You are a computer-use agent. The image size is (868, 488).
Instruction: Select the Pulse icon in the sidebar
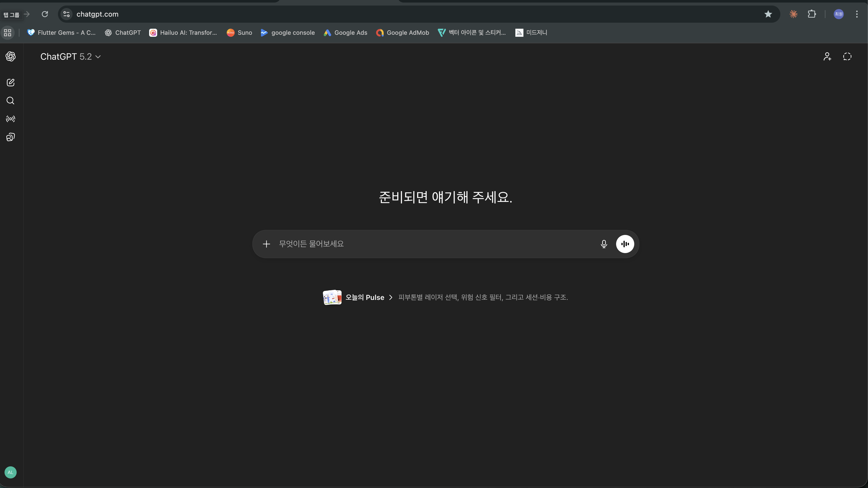tap(10, 119)
